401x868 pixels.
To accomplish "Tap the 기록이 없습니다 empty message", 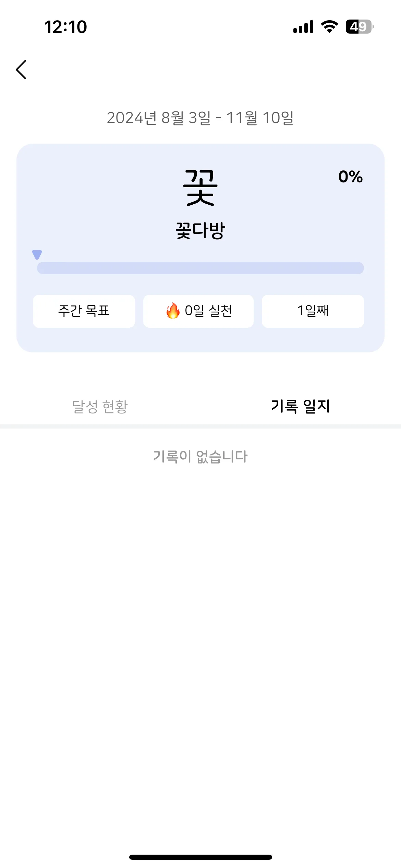I will [x=200, y=457].
